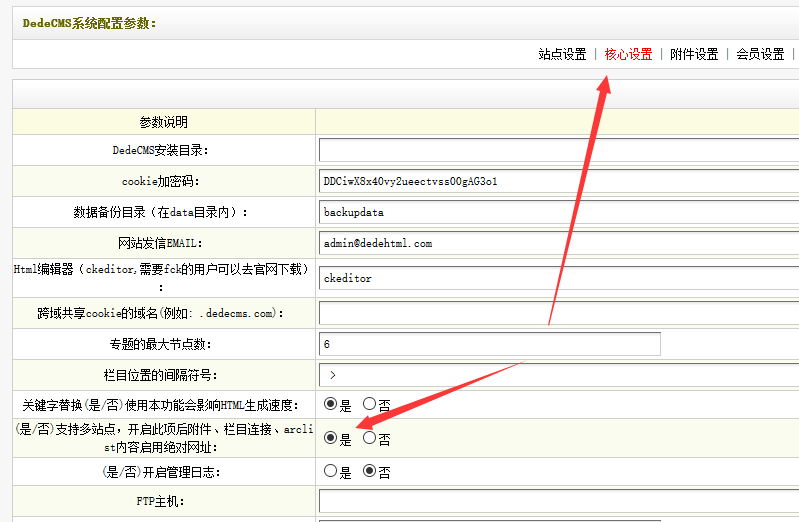The image size is (799, 522).
Task: Click the 专题的最大节点数 label
Action: click(161, 344)
